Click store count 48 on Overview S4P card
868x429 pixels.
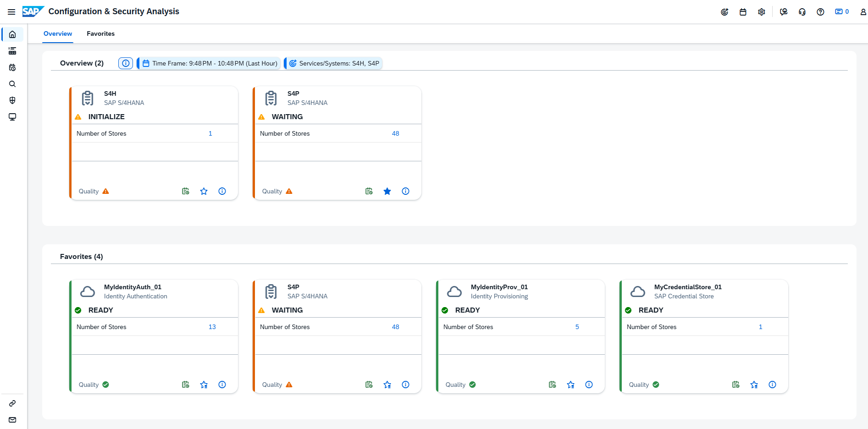(395, 133)
